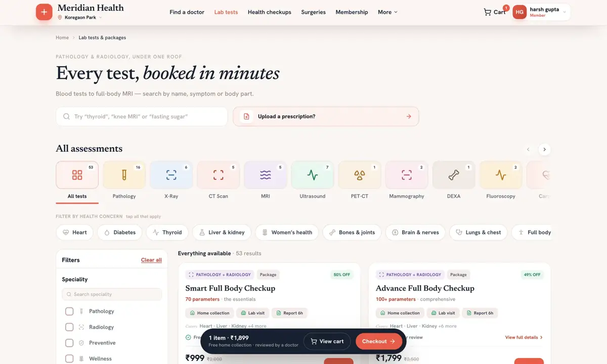The width and height of the screenshot is (607, 364).
Task: Focus the test search input field
Action: pyautogui.click(x=142, y=116)
